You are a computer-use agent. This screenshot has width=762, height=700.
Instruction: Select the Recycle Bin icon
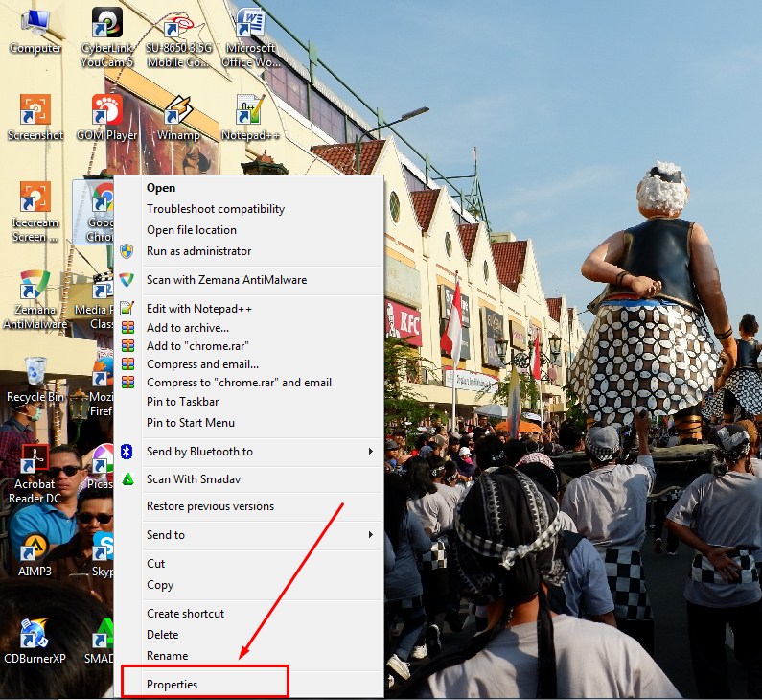pyautogui.click(x=35, y=380)
